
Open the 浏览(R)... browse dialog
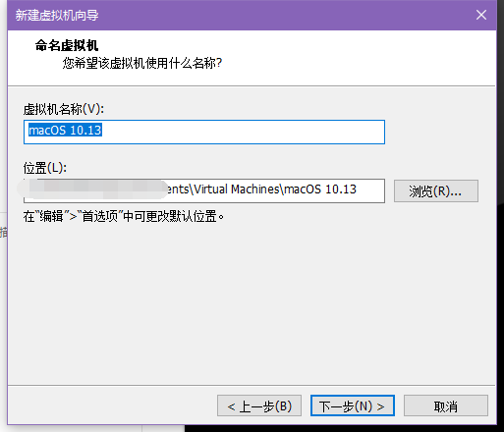(x=436, y=190)
